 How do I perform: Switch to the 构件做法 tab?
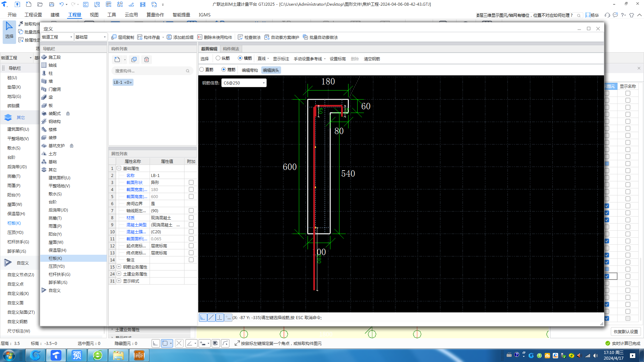click(231, 49)
